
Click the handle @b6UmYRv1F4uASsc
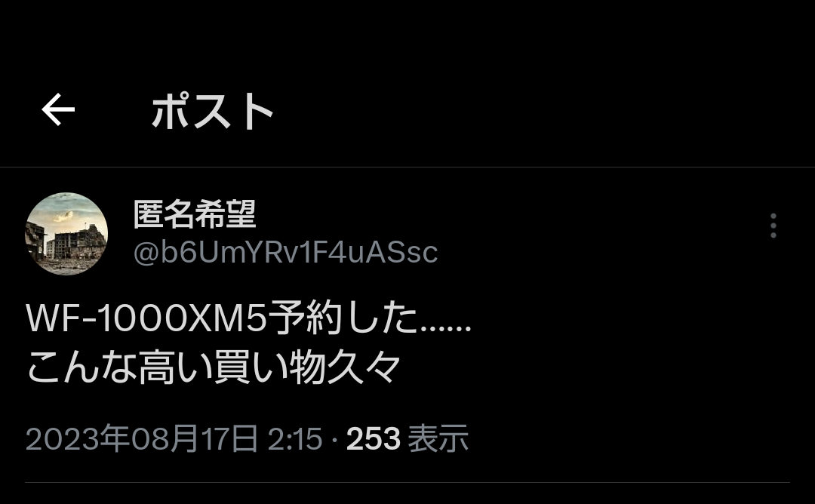point(285,253)
